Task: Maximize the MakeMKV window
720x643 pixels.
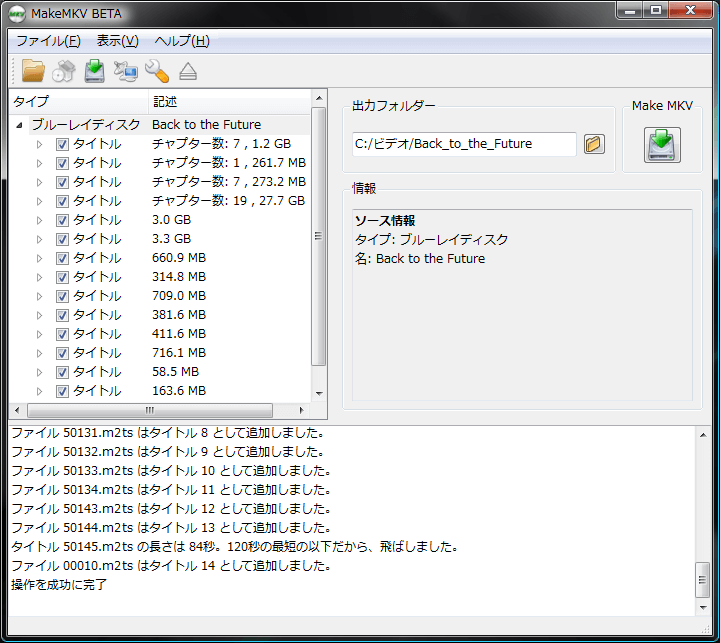Action: click(656, 10)
